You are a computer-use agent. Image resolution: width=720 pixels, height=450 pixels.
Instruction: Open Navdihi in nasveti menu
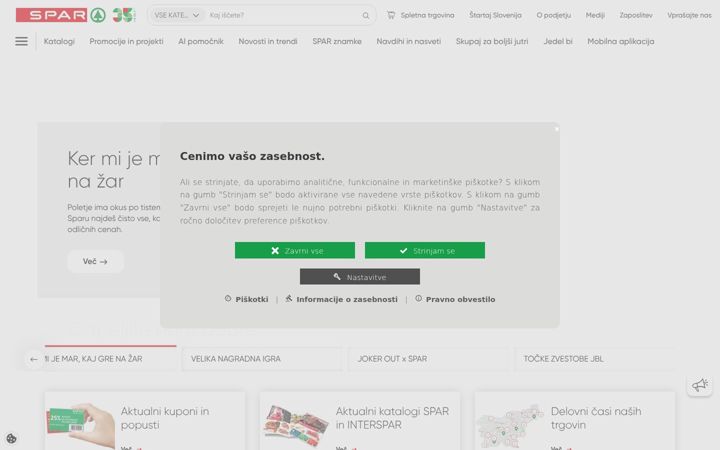(409, 41)
